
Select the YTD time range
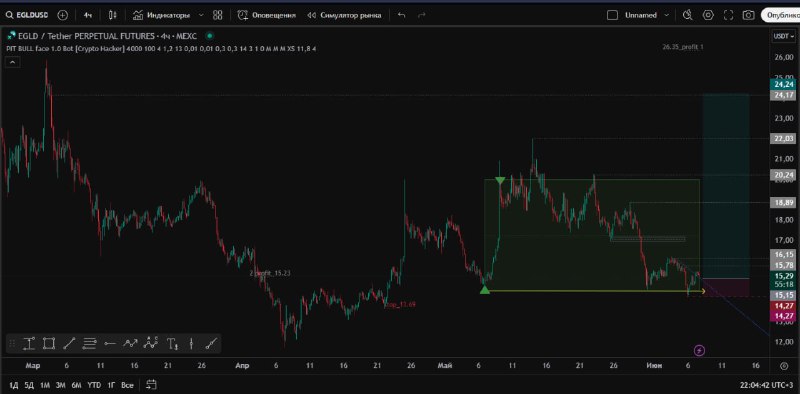pos(93,385)
